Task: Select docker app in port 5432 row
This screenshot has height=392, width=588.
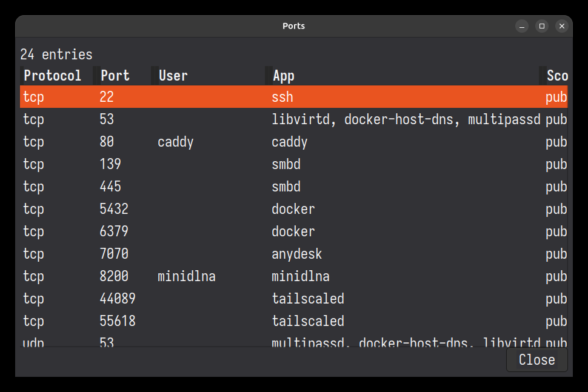Action: coord(293,209)
